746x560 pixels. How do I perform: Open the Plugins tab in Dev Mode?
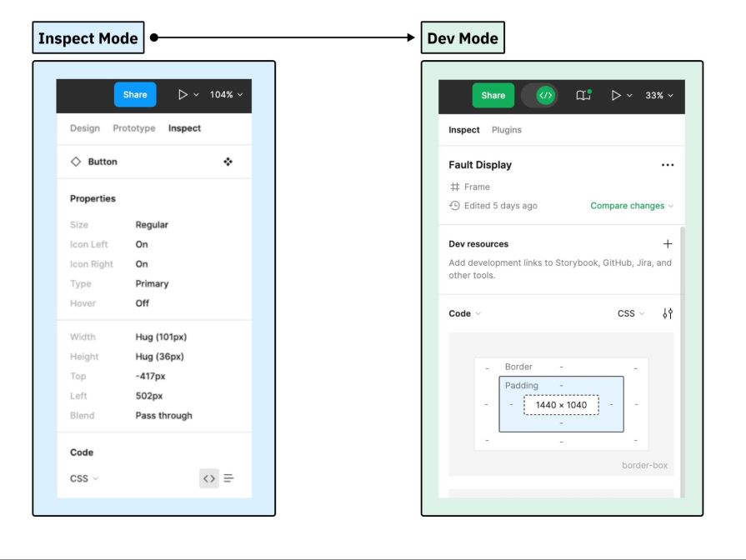[x=507, y=130]
